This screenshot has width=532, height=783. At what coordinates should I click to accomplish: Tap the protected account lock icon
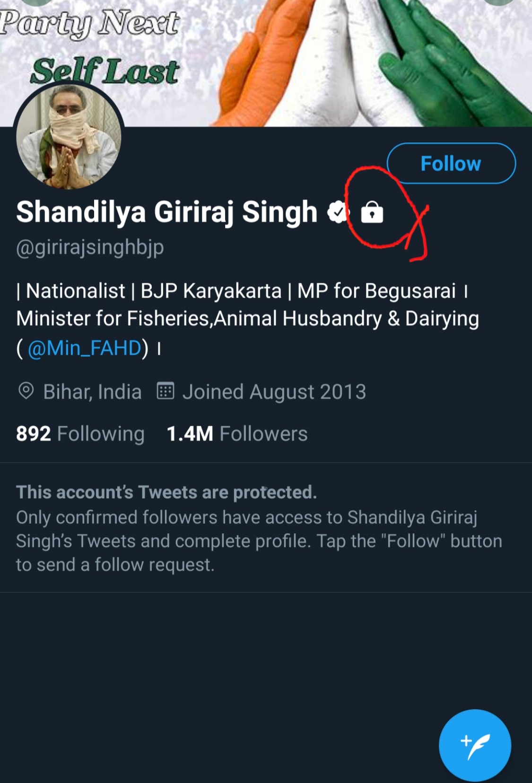pos(372,212)
